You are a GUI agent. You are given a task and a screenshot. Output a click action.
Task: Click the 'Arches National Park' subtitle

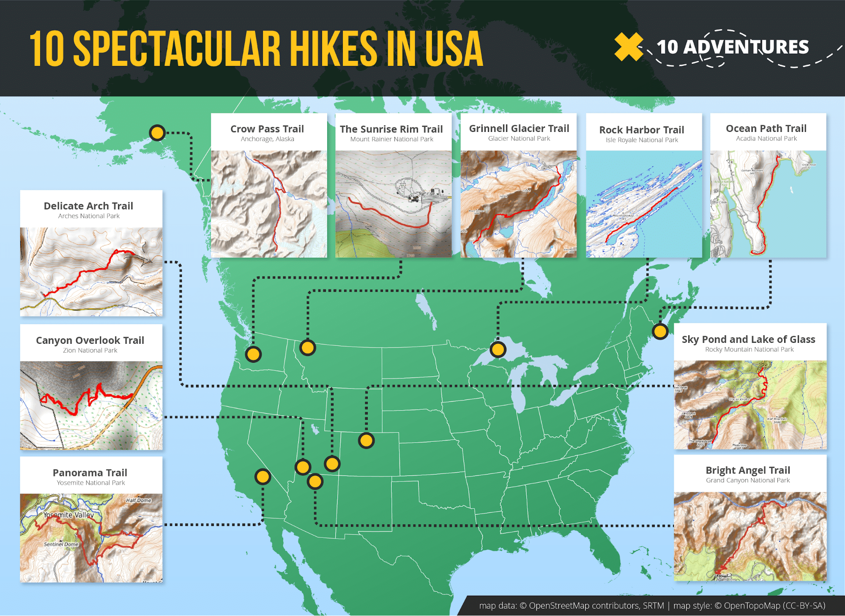click(x=89, y=216)
